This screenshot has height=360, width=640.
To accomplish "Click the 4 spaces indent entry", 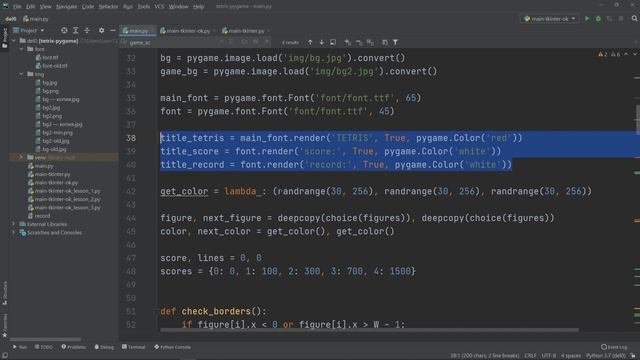I will 571,356.
